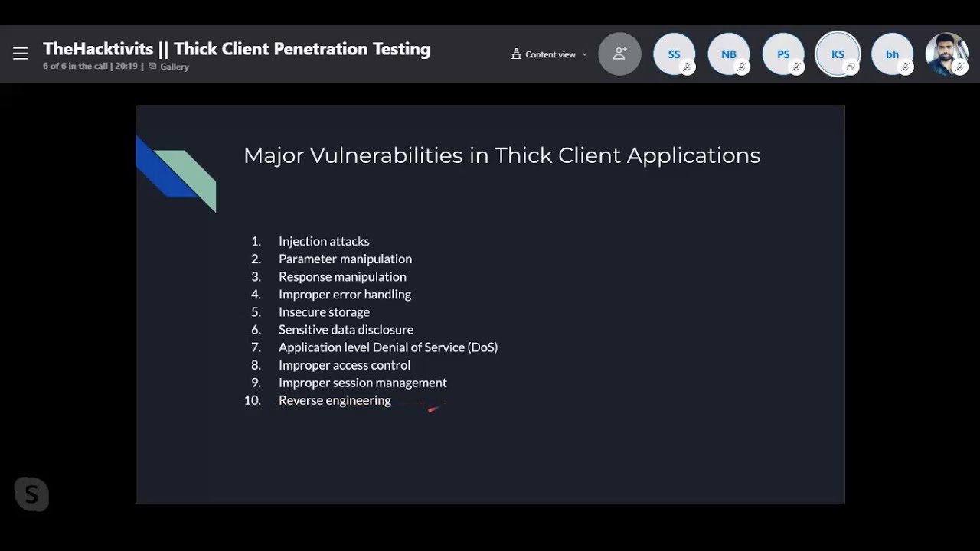This screenshot has height=551, width=980.
Task: Click the text Response manipulation
Action: 342,276
